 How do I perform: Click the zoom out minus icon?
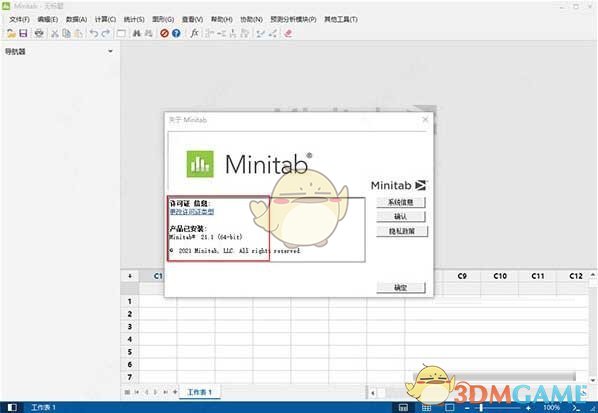pos(467,408)
